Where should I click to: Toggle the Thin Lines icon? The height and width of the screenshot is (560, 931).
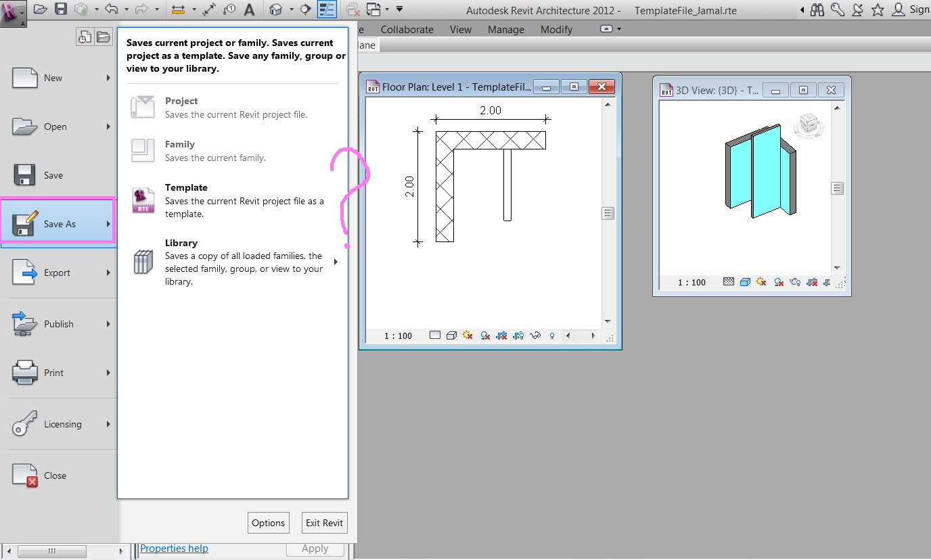pos(326,9)
